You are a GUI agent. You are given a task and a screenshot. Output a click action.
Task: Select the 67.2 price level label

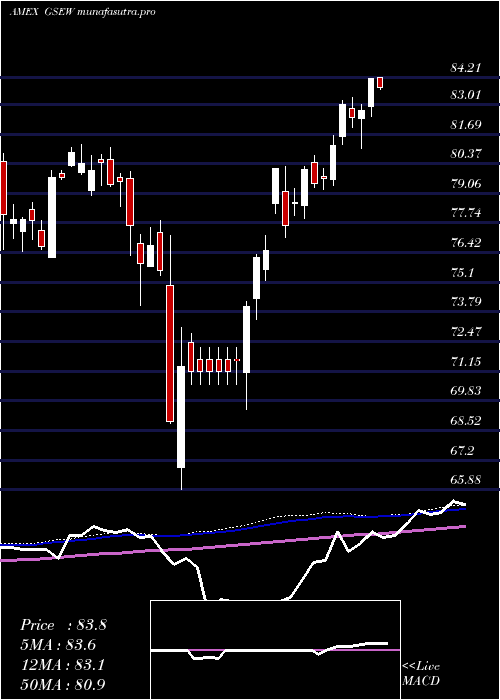pos(463,450)
